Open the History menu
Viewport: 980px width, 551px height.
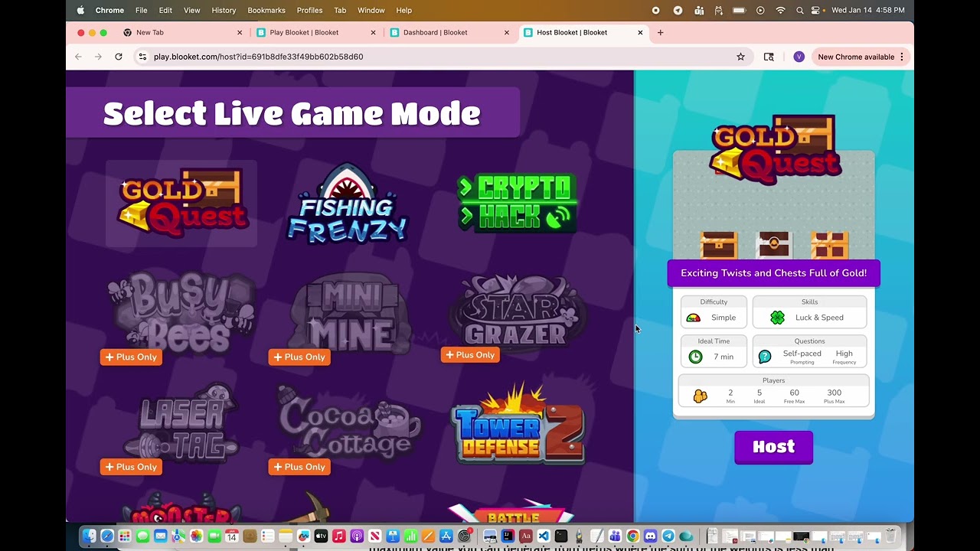coord(224,10)
